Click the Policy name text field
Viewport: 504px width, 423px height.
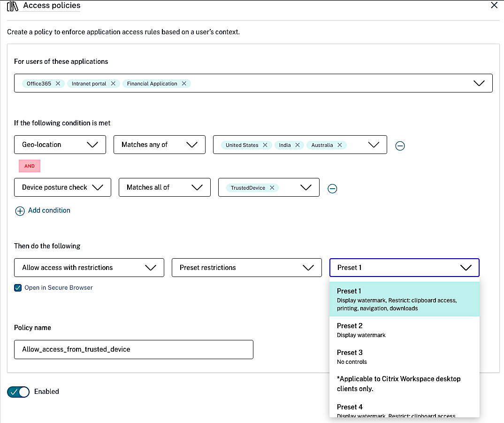pyautogui.click(x=134, y=350)
